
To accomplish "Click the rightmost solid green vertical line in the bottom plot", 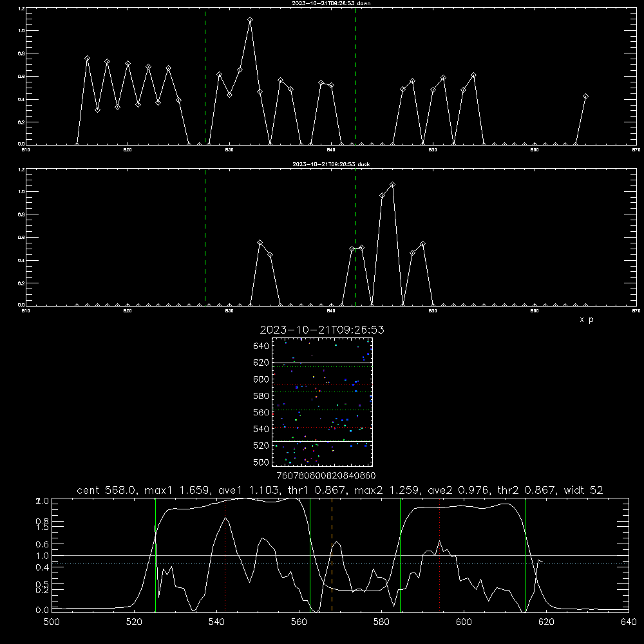I will click(526, 555).
